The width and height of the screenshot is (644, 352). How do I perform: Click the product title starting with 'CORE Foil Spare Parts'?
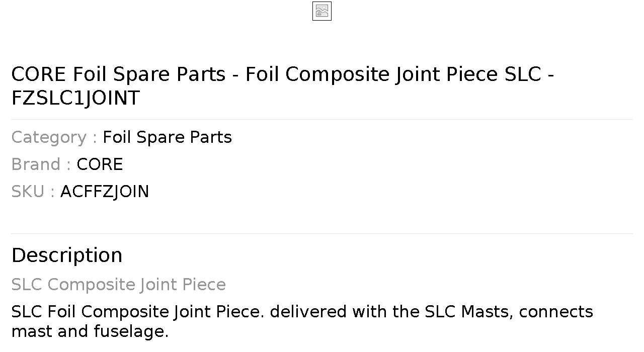[283, 86]
